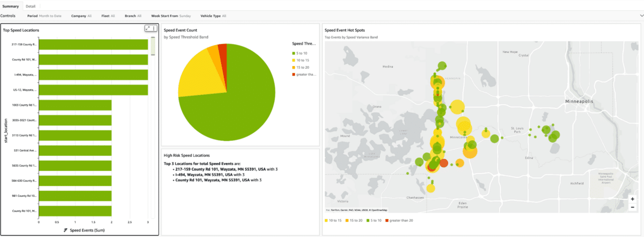644x237 pixels.
Task: Zoom in on the hot spots map
Action: point(633,198)
